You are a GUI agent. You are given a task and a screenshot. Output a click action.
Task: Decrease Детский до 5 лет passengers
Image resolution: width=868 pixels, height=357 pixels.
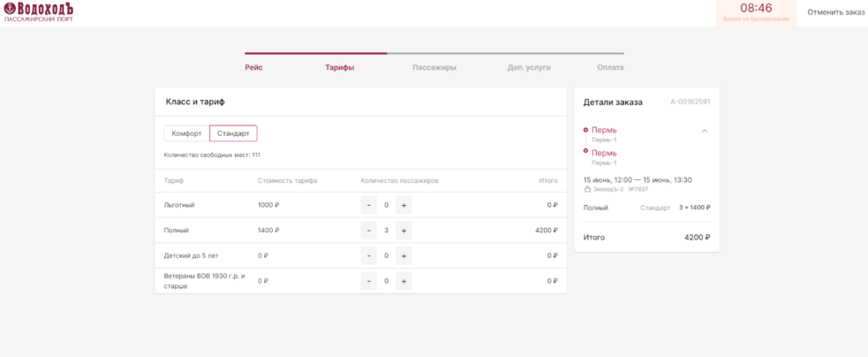(x=369, y=256)
